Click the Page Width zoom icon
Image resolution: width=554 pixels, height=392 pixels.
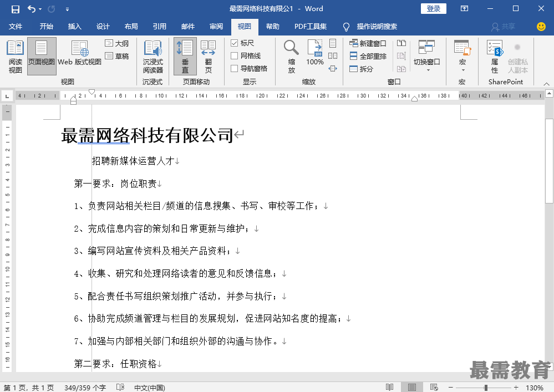pyautogui.click(x=333, y=69)
